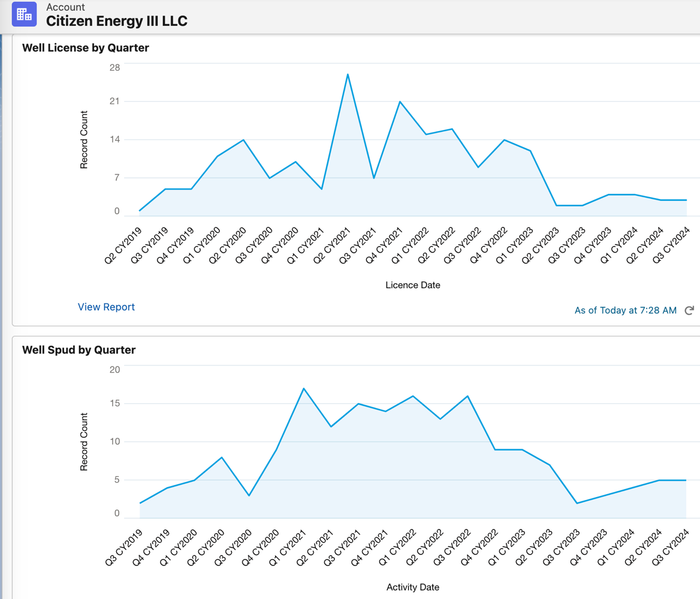Click the Q2 CY2020 data point at 14
This screenshot has height=599, width=700.
point(244,141)
